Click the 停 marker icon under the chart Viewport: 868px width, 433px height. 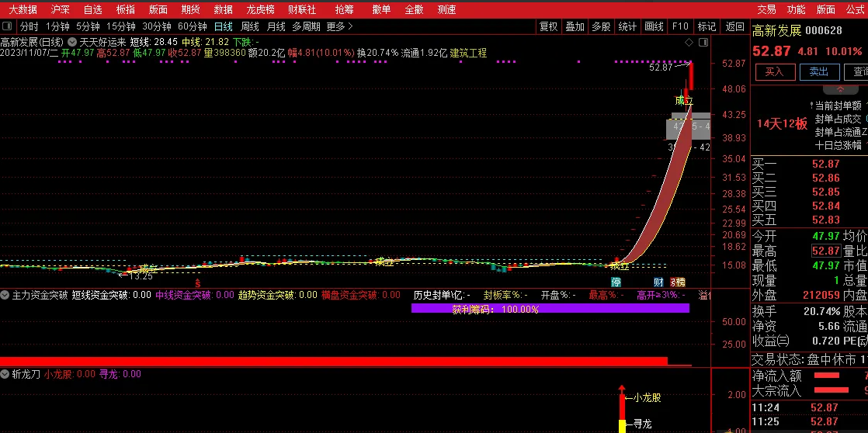pyautogui.click(x=616, y=282)
